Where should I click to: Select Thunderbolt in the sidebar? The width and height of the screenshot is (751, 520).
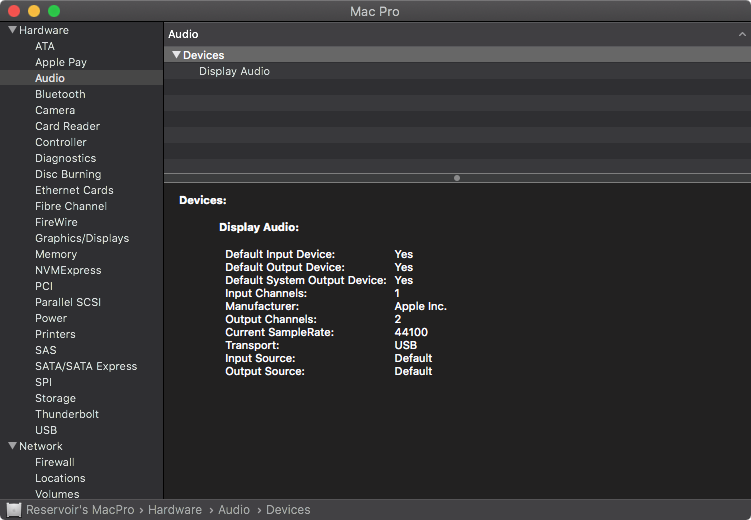(67, 414)
